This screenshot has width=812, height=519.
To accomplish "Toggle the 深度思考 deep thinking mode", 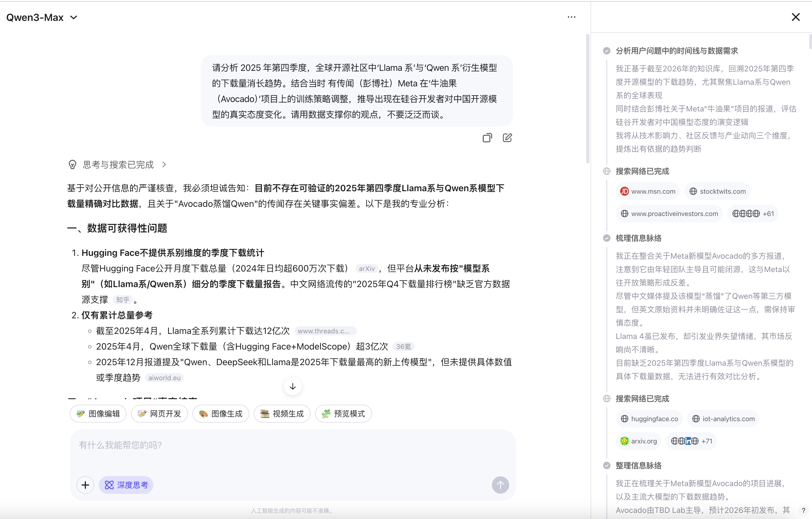I will pyautogui.click(x=126, y=485).
